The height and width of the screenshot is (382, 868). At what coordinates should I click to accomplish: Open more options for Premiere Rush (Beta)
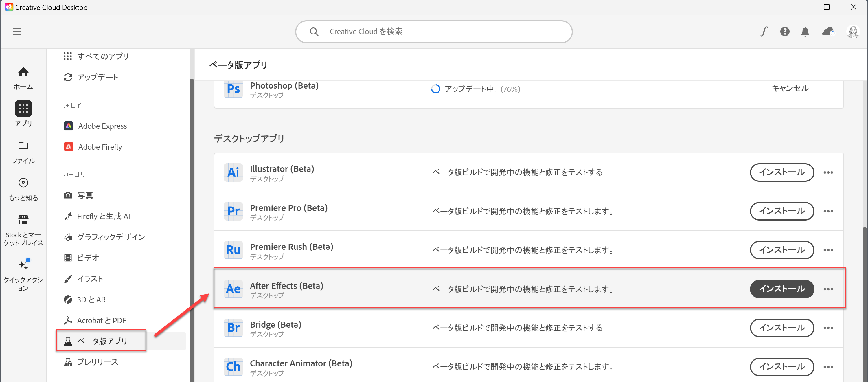point(829,250)
